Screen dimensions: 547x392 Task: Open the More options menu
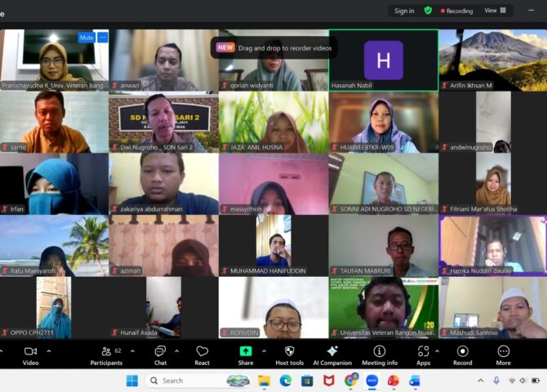pos(503,354)
